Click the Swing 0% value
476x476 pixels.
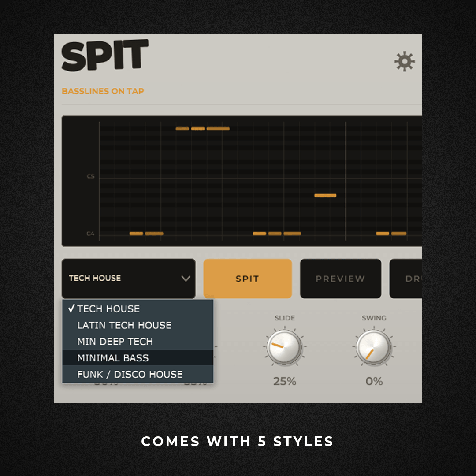374,381
